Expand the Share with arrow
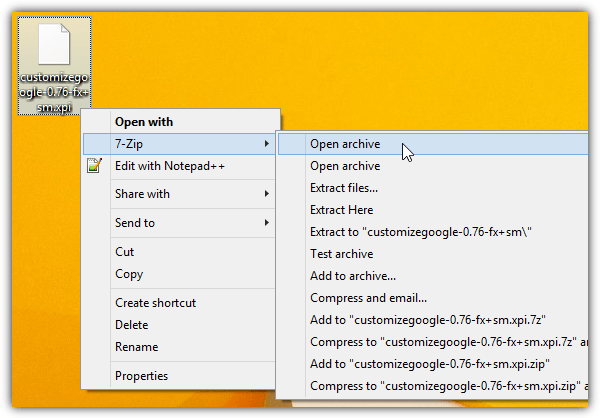This screenshot has height=418, width=600. tap(266, 194)
